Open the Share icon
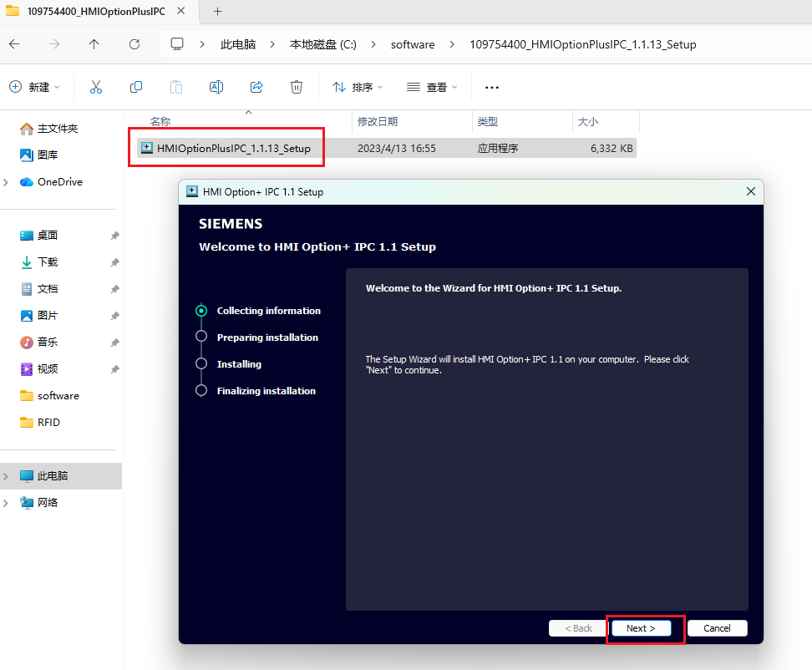The width and height of the screenshot is (812, 670). (256, 86)
